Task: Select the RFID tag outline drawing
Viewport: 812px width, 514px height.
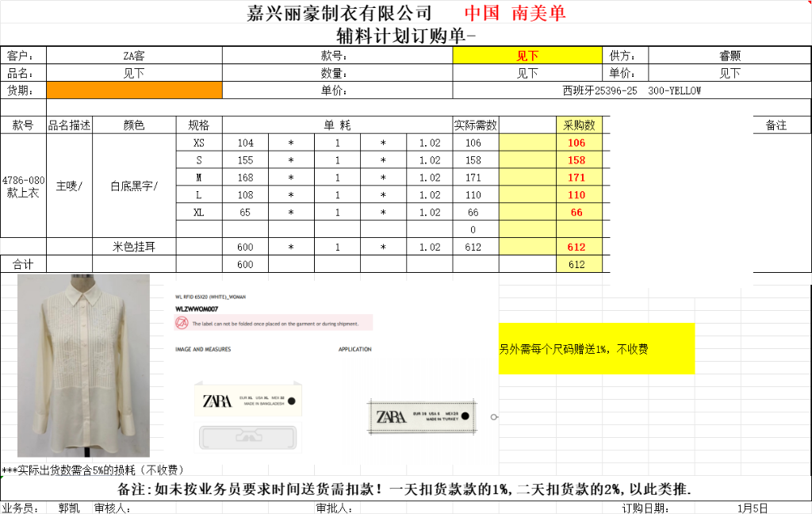Action: (250, 438)
